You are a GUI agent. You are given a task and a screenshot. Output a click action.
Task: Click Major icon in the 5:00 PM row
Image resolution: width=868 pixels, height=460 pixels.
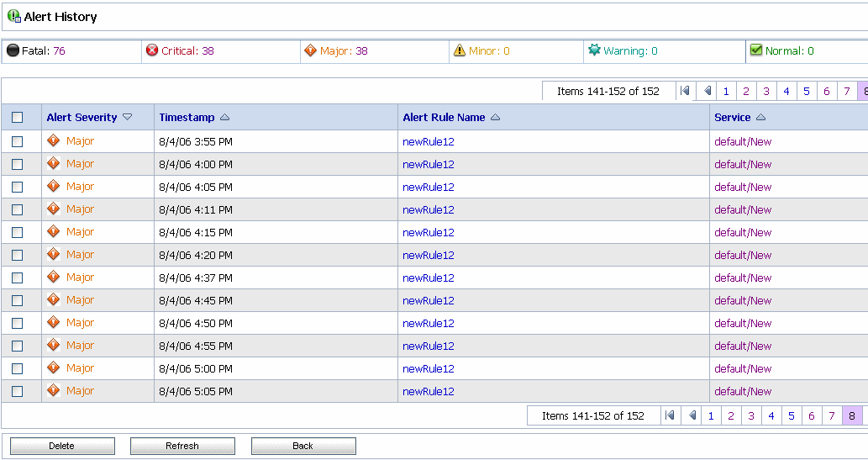53,367
